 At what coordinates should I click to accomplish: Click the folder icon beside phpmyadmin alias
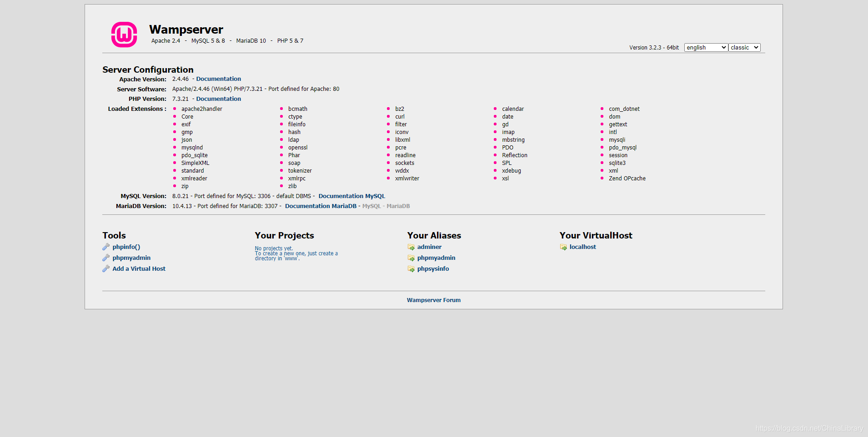[411, 258]
